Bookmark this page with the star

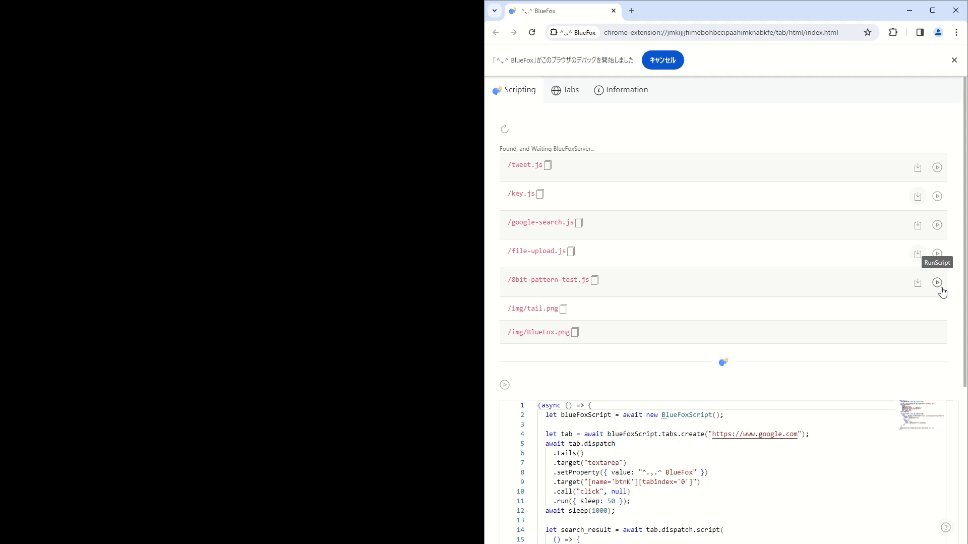click(867, 32)
